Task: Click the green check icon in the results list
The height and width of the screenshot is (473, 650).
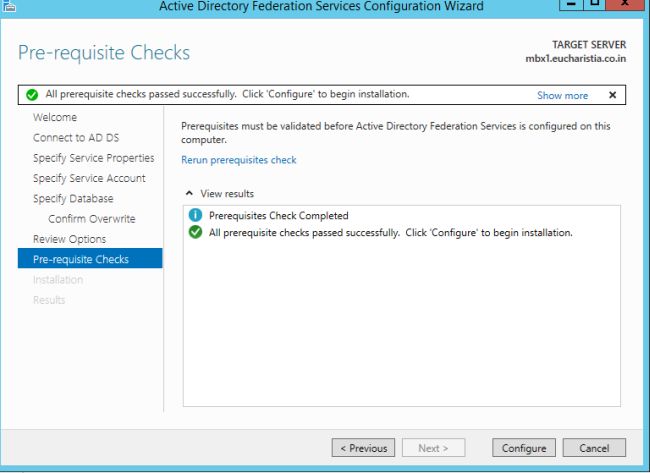Action: tap(195, 232)
